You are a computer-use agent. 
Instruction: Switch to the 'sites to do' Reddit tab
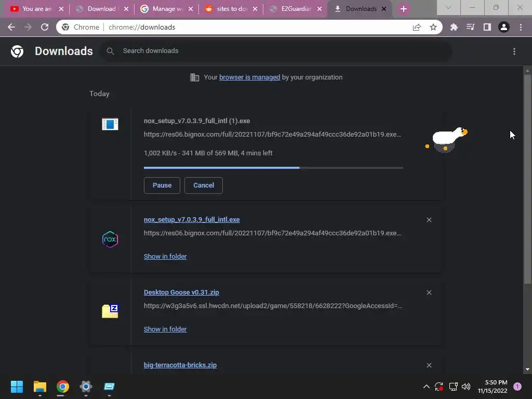click(x=231, y=9)
